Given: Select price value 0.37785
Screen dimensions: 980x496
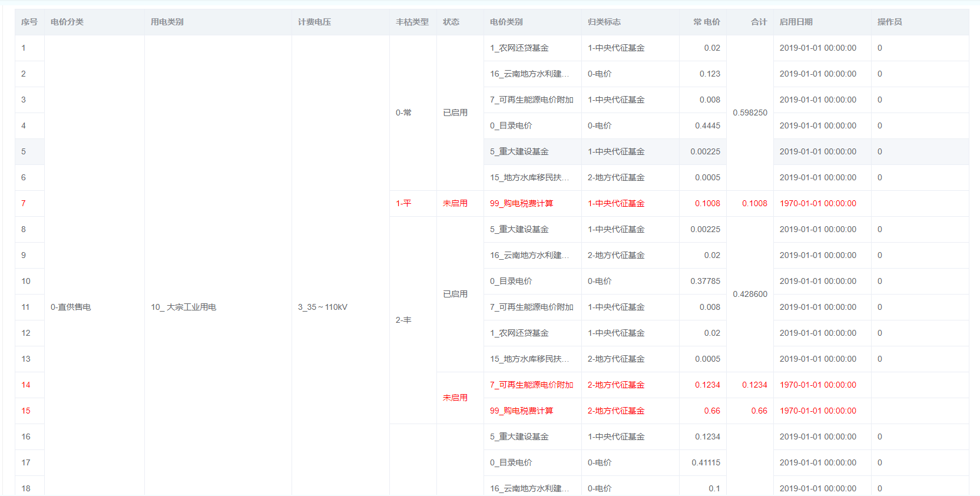Looking at the screenshot, I should pyautogui.click(x=706, y=281).
